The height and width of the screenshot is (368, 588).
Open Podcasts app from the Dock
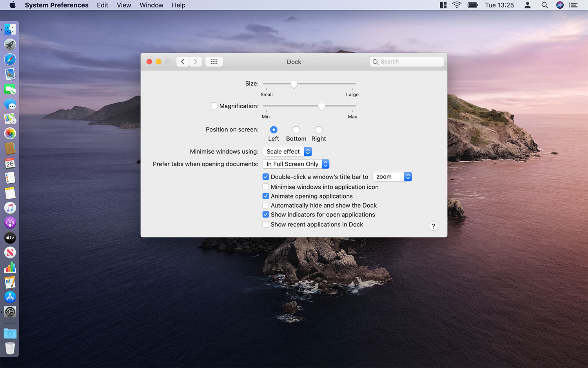click(10, 223)
